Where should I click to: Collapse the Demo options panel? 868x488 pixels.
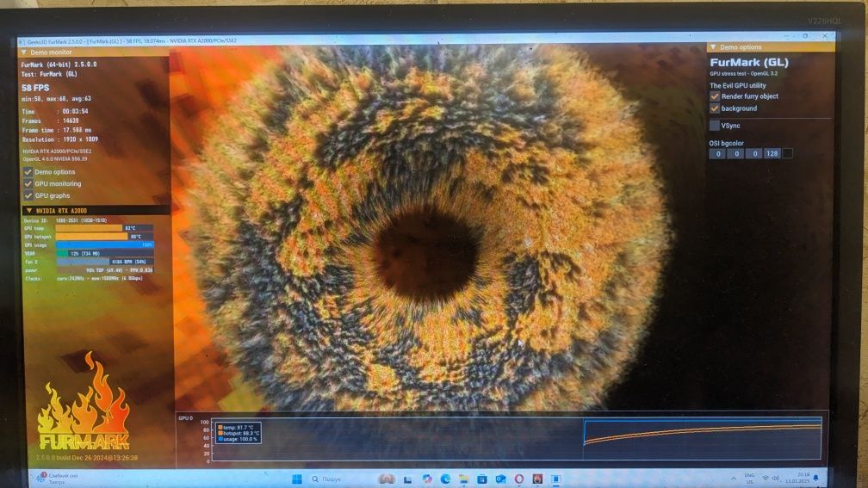[x=713, y=47]
